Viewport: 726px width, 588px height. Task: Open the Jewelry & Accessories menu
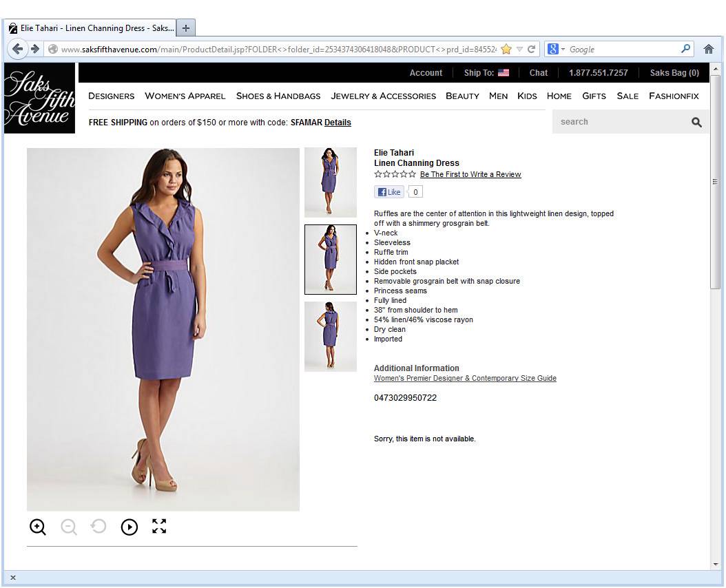pyautogui.click(x=384, y=96)
